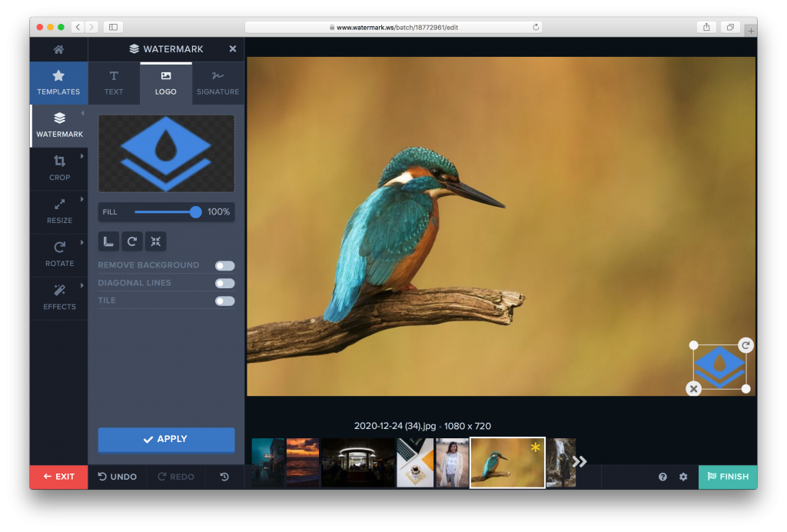
Task: Open the Rotate tool
Action: pyautogui.click(x=59, y=254)
